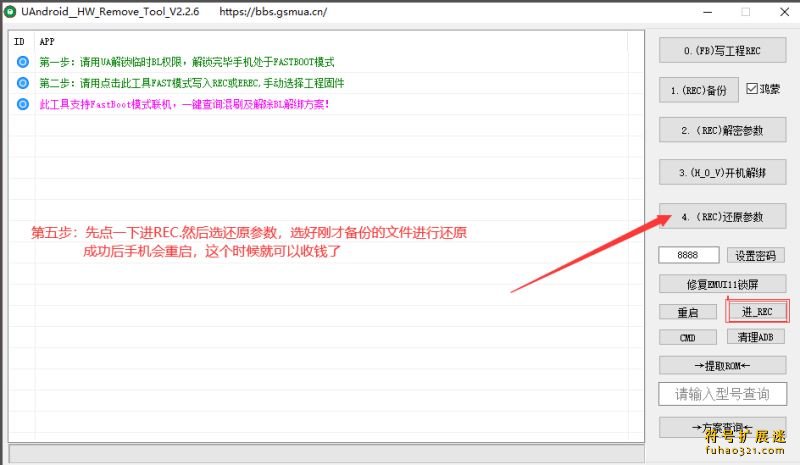Select the 第一步 instruction text row

click(187, 62)
